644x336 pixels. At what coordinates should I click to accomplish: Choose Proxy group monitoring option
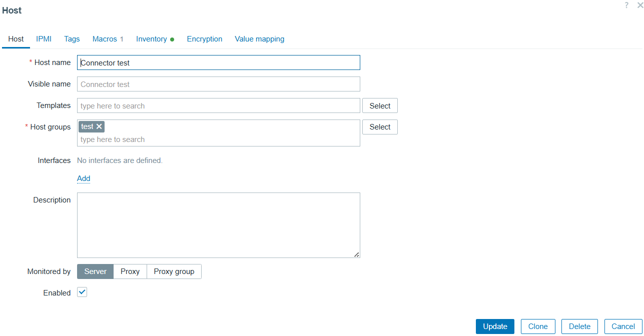[174, 271]
